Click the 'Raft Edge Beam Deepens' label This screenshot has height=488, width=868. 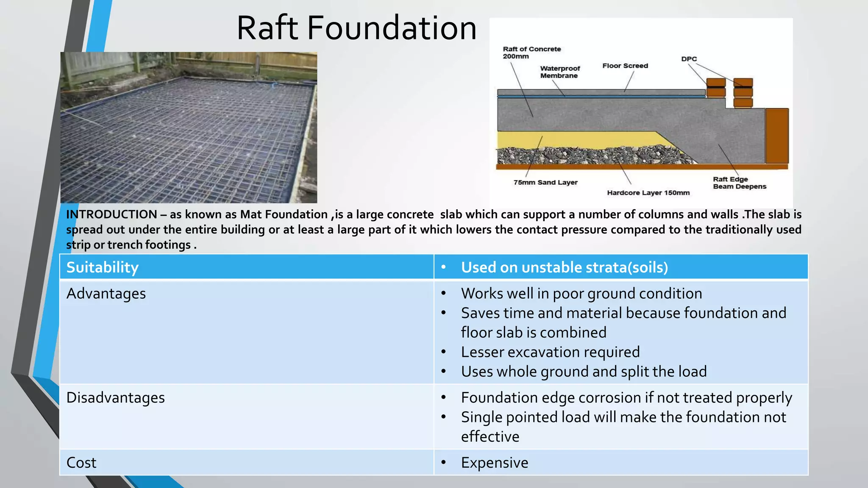click(739, 183)
